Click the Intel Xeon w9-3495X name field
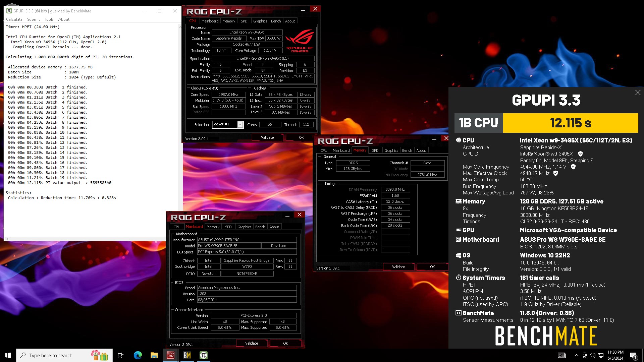This screenshot has width=644, height=362. [x=247, y=33]
